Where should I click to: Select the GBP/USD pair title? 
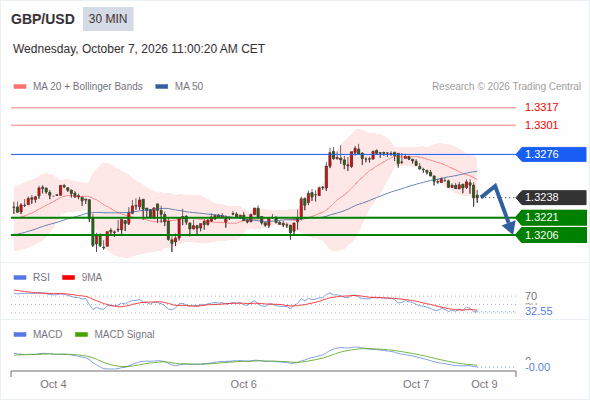(43, 19)
